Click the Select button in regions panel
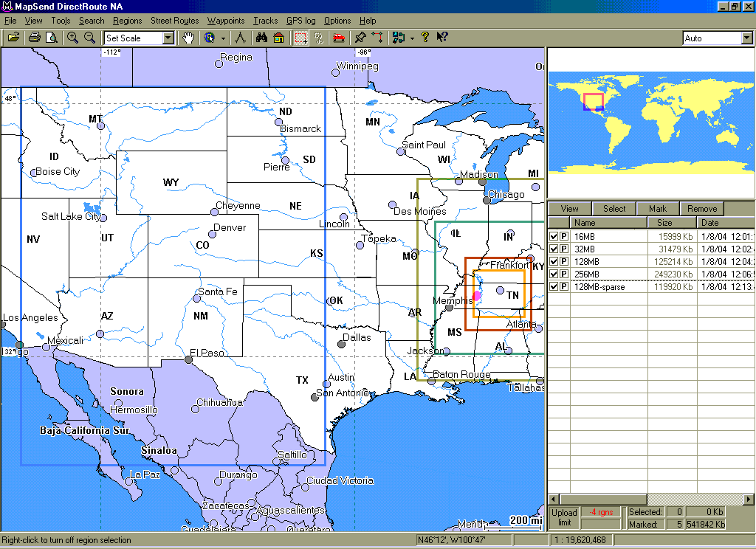This screenshot has height=549, width=756. point(614,209)
